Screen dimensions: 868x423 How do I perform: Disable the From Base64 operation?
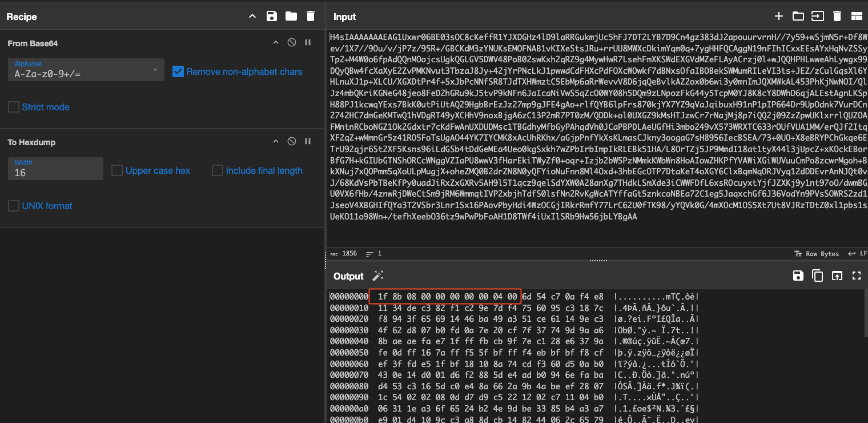[292, 43]
